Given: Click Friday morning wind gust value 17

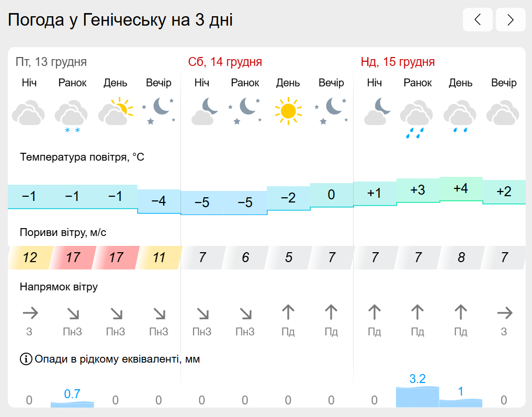Looking at the screenshot, I should tap(72, 257).
